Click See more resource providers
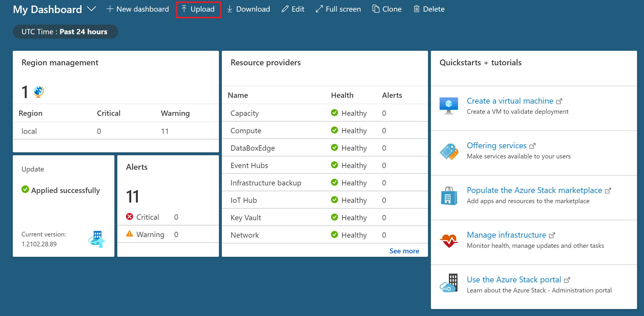This screenshot has height=316, width=644. [x=404, y=251]
